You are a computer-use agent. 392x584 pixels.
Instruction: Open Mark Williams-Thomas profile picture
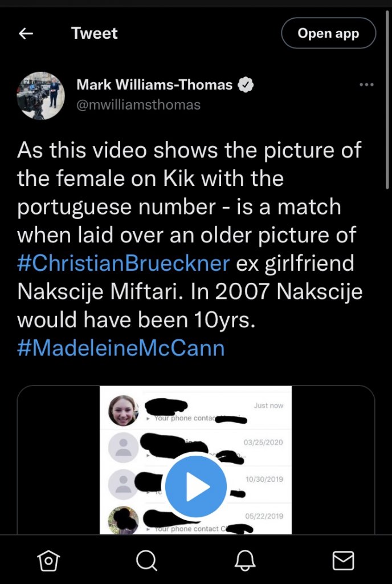(x=40, y=95)
